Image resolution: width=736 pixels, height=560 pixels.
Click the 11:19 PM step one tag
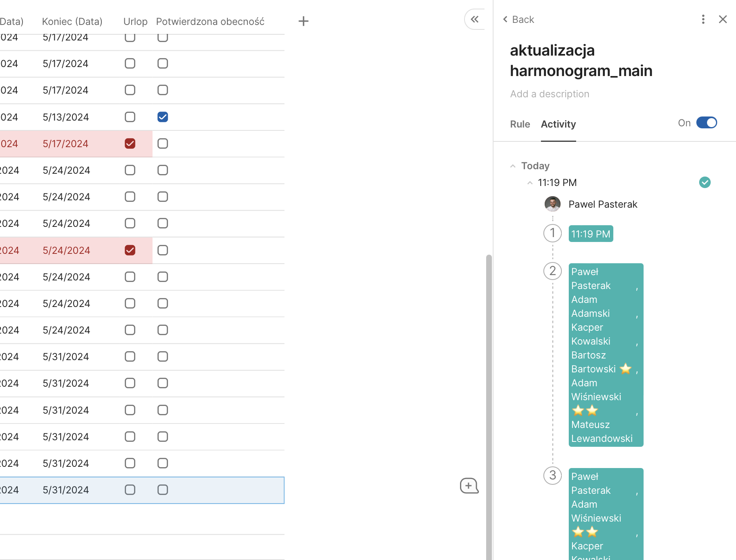(x=590, y=234)
